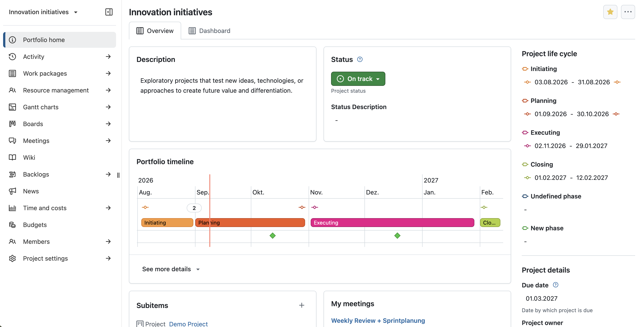Expand the Resource management submenu arrow
This screenshot has height=327, width=644.
(x=108, y=90)
